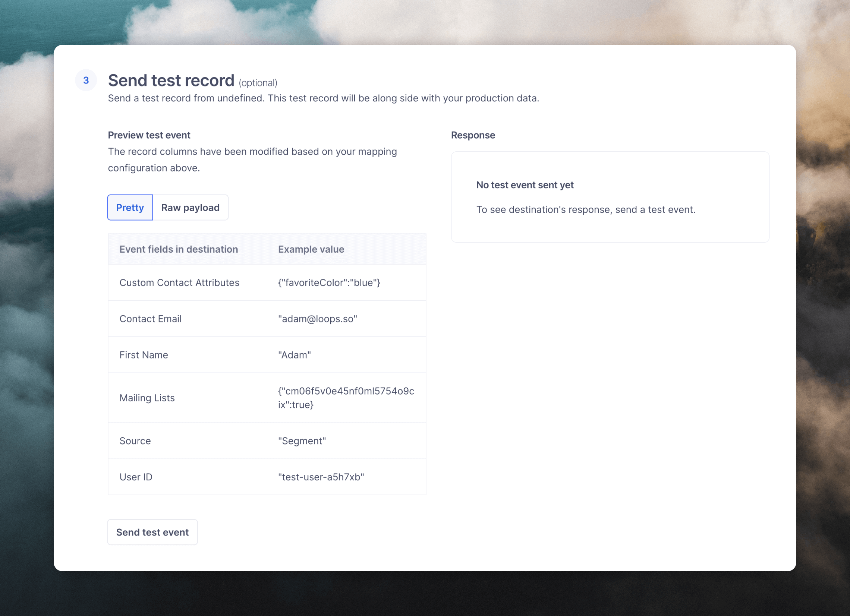850x616 pixels.
Task: Click the Send test event button
Action: [152, 532]
